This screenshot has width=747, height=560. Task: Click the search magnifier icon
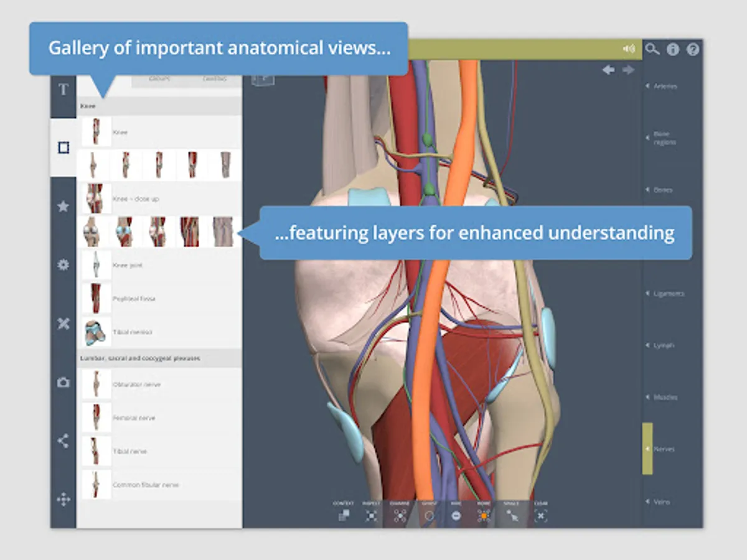point(652,49)
